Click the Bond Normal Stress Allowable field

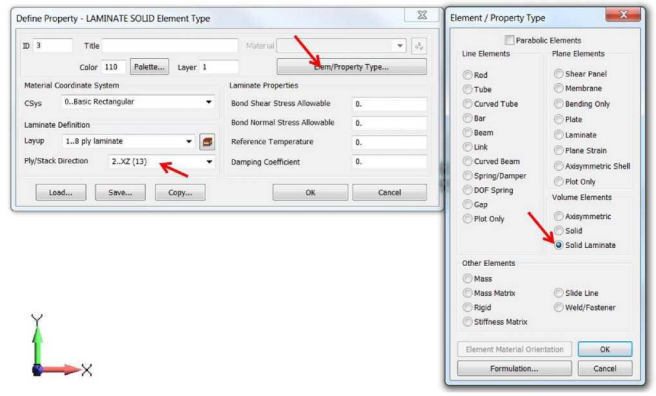point(390,123)
